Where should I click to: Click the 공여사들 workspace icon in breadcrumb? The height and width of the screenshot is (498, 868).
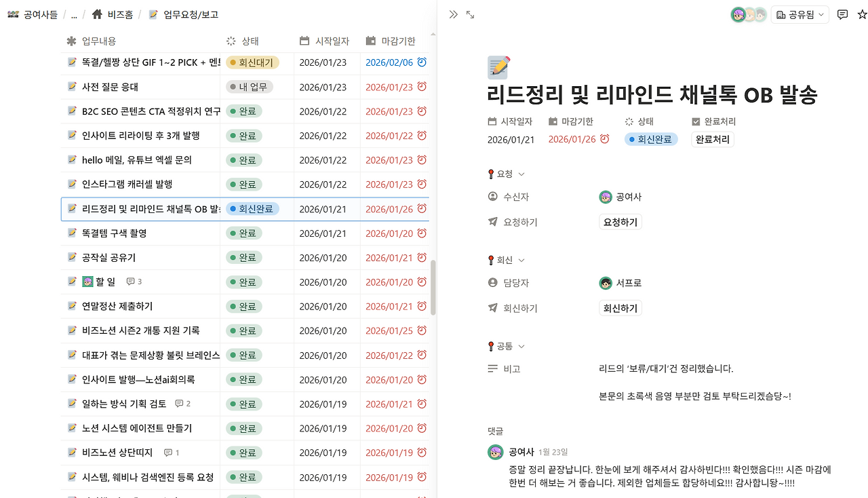[x=14, y=14]
